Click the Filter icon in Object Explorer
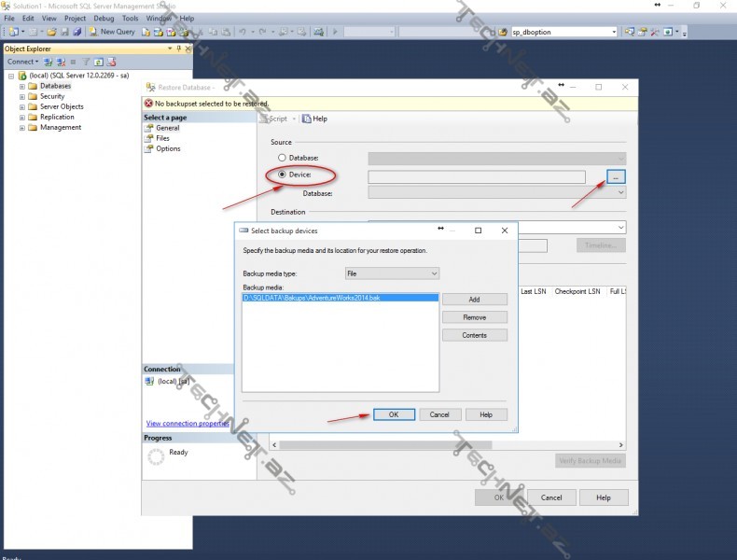This screenshot has width=737, height=560. (85, 62)
